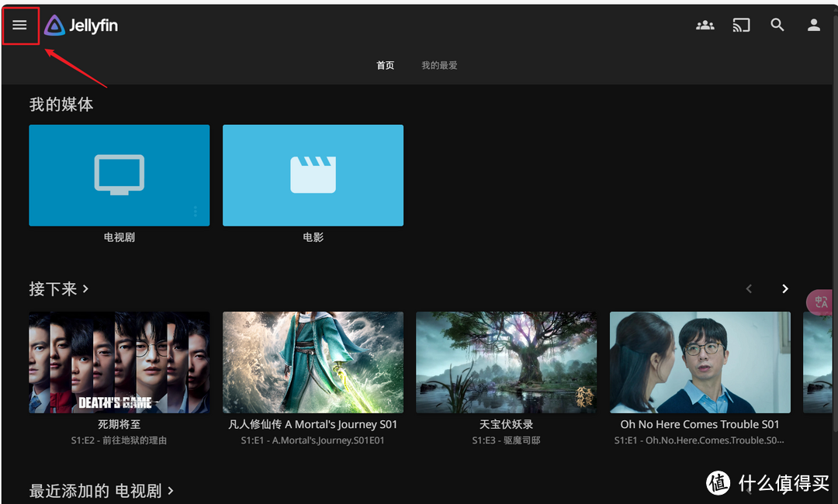Open the search magnifier icon
Screen dimensions: 838x504
[777, 26]
